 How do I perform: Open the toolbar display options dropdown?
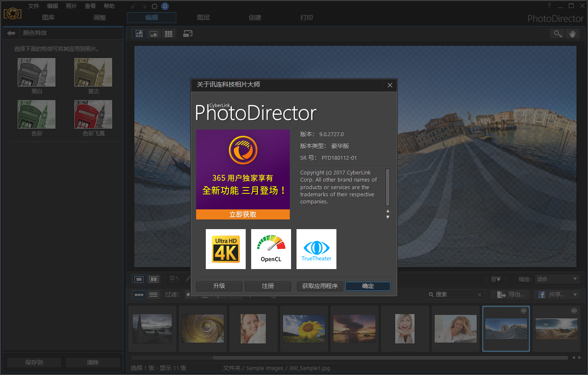tap(496, 279)
